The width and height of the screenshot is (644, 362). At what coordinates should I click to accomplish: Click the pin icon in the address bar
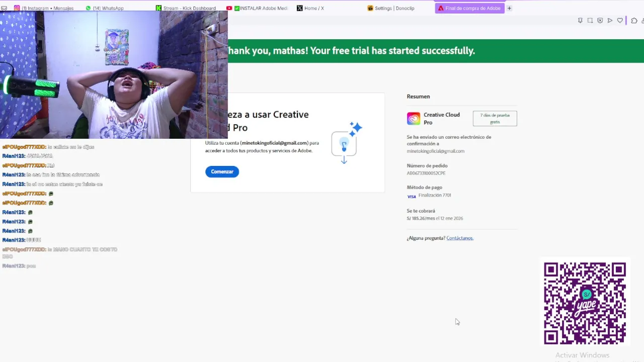coord(580,21)
